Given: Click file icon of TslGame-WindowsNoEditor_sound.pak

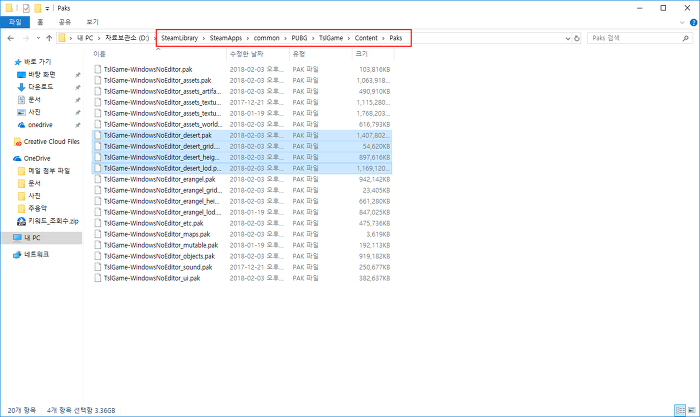Looking at the screenshot, I should click(x=98, y=267).
